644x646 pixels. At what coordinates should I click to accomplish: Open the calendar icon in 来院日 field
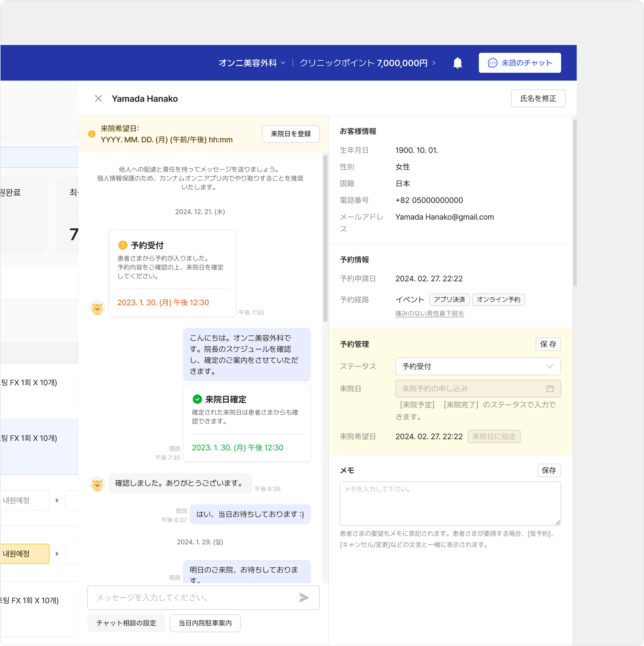coord(550,389)
